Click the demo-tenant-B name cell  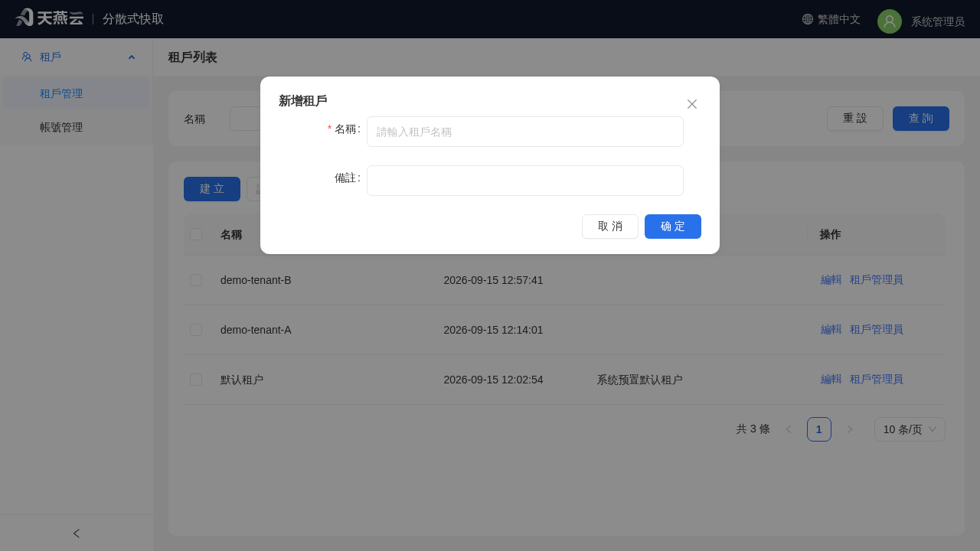pos(256,280)
